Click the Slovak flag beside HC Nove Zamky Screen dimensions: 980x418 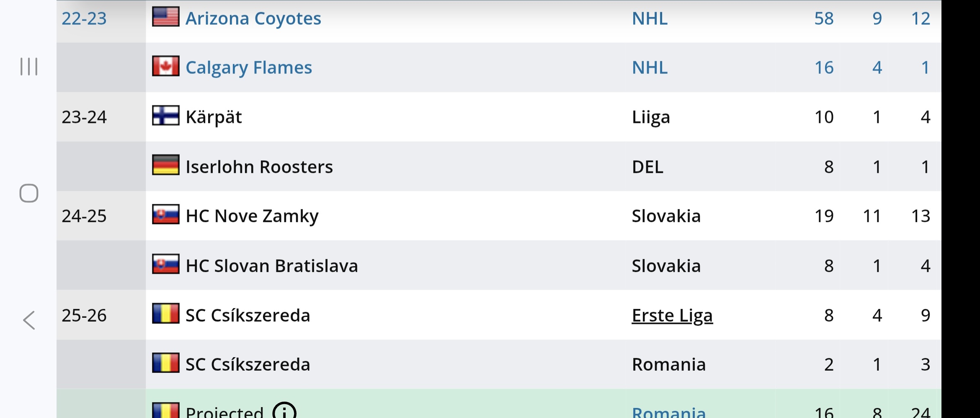165,215
